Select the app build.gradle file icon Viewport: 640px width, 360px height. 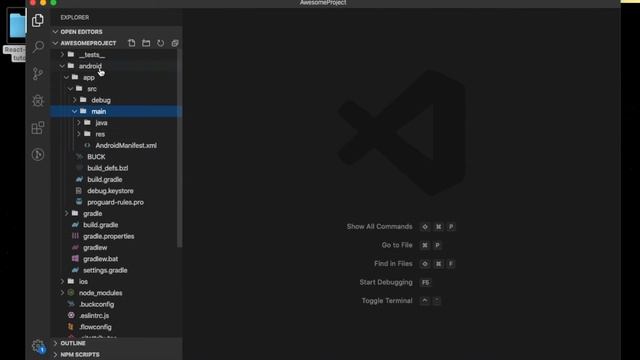79,179
